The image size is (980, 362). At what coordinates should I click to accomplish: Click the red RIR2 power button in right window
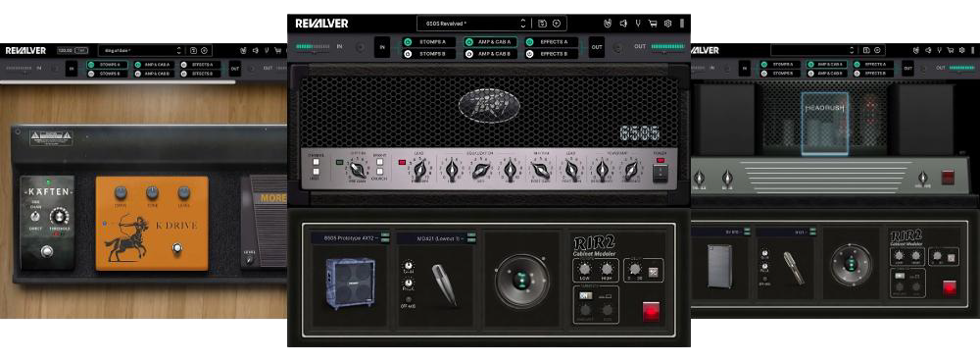tap(950, 288)
